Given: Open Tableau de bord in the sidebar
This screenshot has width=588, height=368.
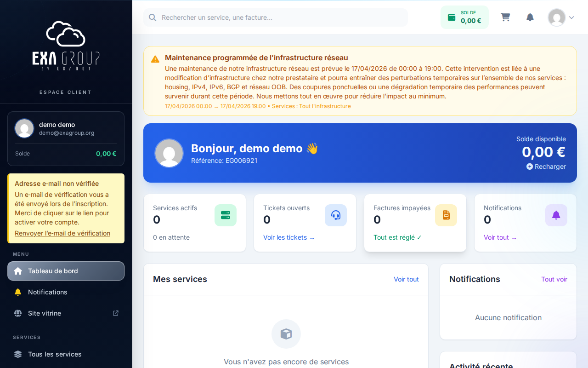Looking at the screenshot, I should (66, 271).
